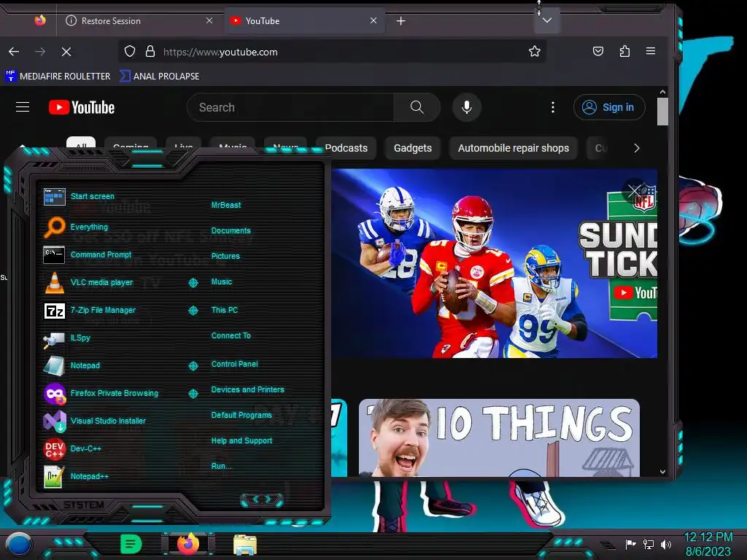
Task: Expand Firefox Private Browsing jump list arrow
Action: pos(193,393)
